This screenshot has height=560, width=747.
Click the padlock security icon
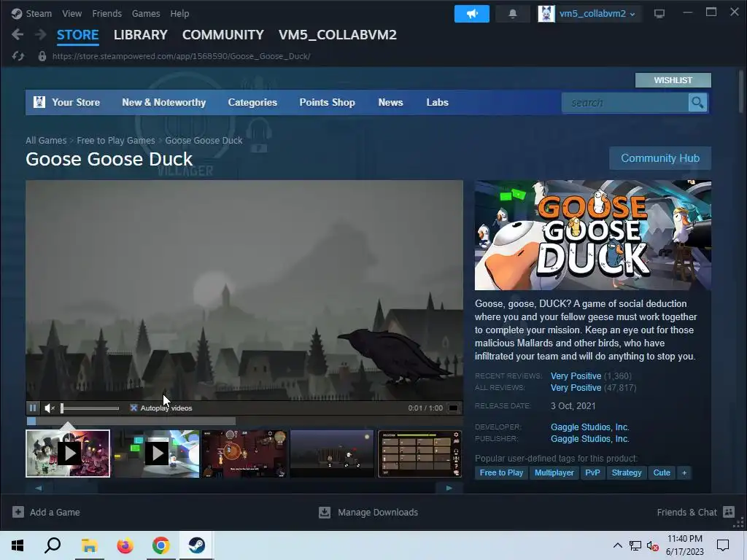42,56
